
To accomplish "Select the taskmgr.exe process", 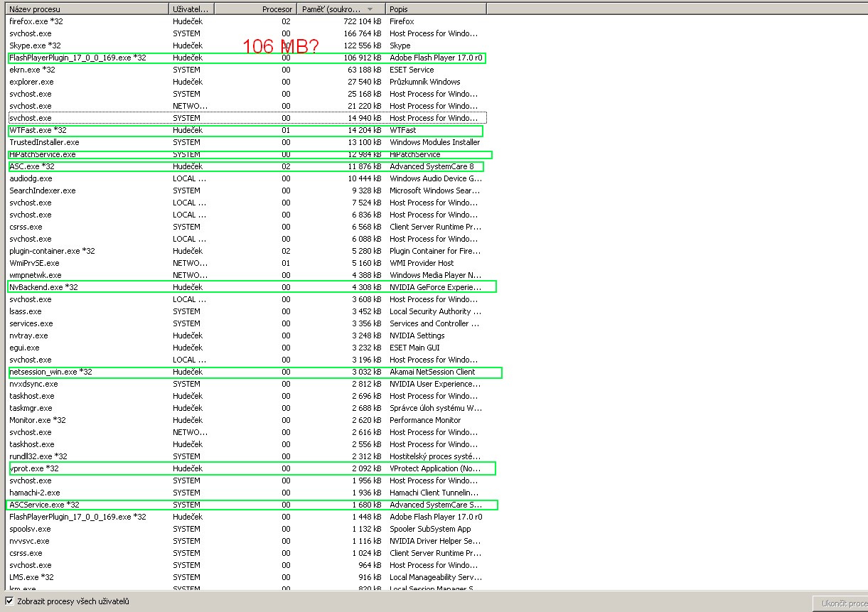I will click(247, 408).
